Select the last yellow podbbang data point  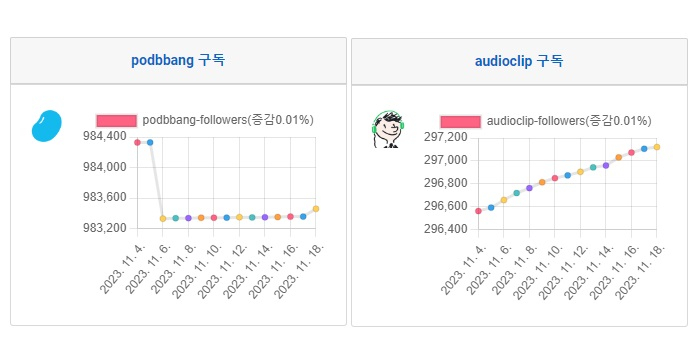point(316,208)
